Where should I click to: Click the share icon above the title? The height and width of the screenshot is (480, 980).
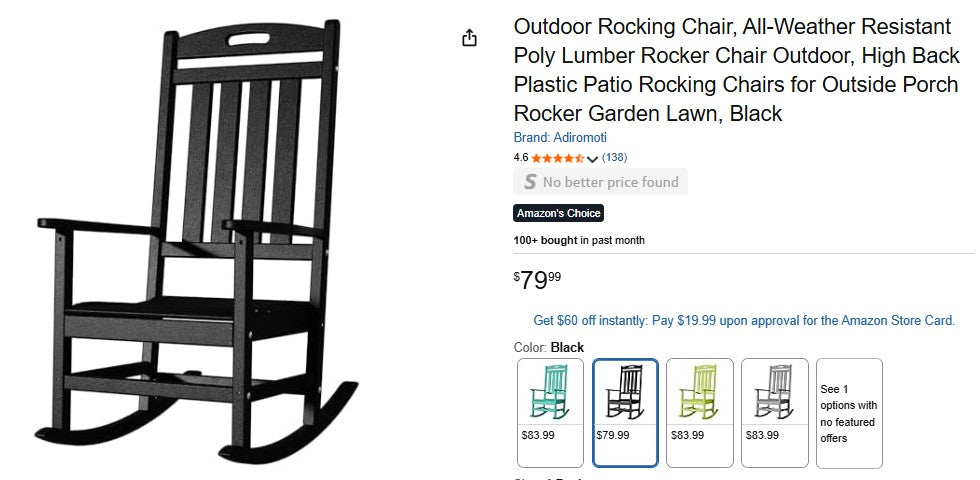tap(469, 38)
